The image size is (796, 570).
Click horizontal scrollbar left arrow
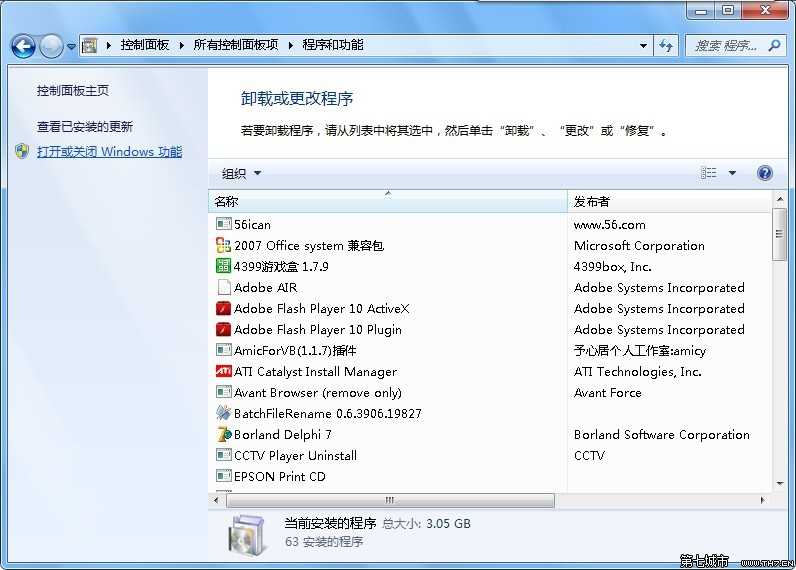pos(216,500)
